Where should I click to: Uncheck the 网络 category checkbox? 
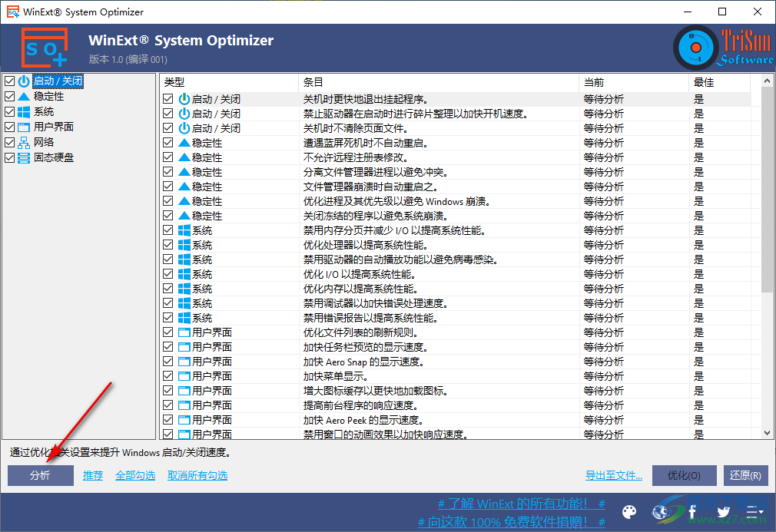coord(8,142)
